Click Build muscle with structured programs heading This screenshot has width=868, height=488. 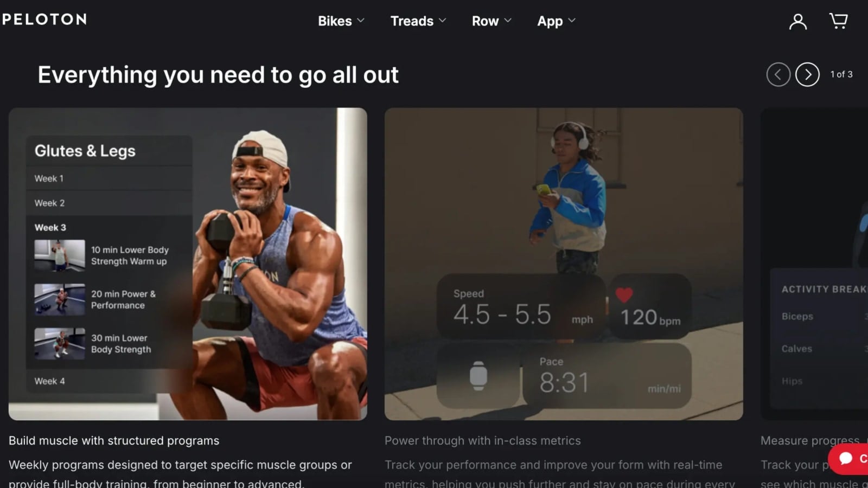pyautogui.click(x=114, y=440)
